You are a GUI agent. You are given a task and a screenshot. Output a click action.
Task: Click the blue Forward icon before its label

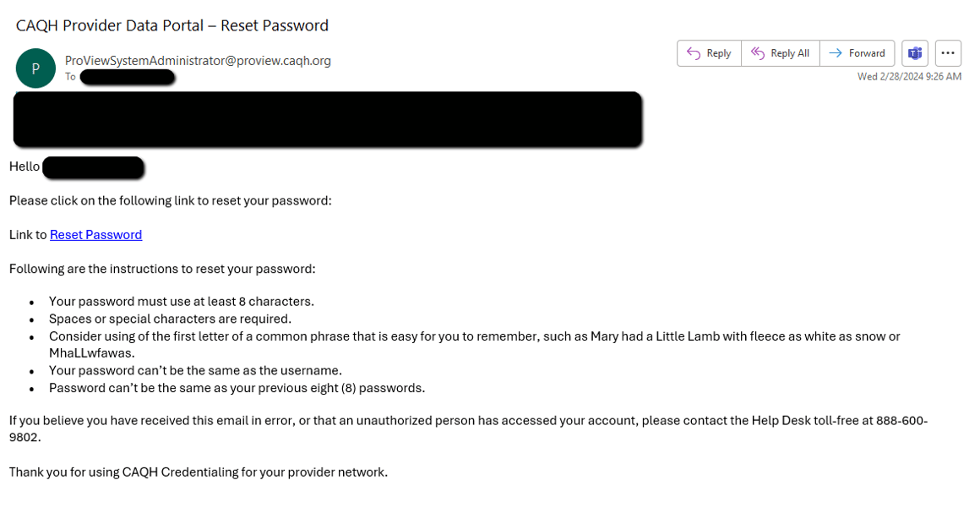[x=837, y=52]
